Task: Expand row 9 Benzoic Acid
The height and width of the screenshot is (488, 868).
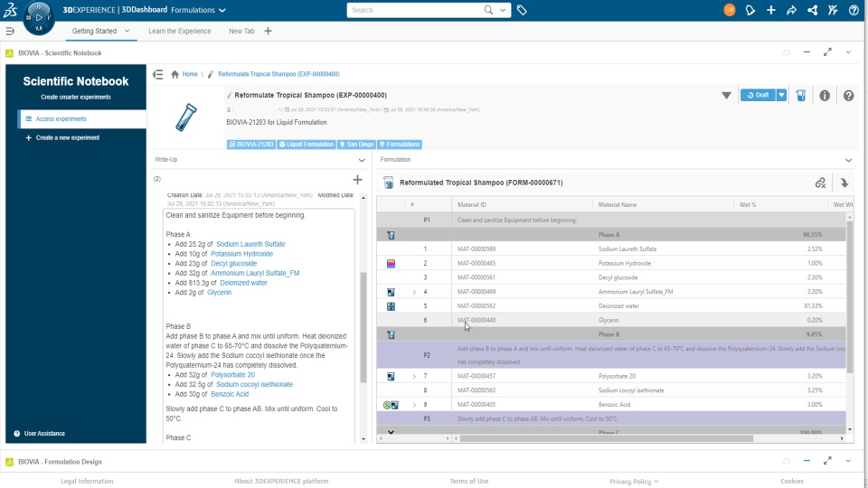Action: click(x=414, y=405)
